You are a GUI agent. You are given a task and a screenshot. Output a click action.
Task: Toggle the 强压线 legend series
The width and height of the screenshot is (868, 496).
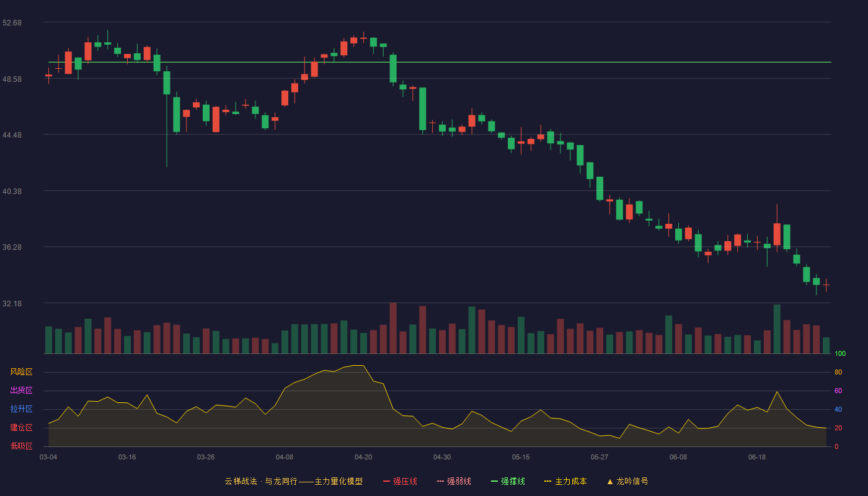(400, 481)
